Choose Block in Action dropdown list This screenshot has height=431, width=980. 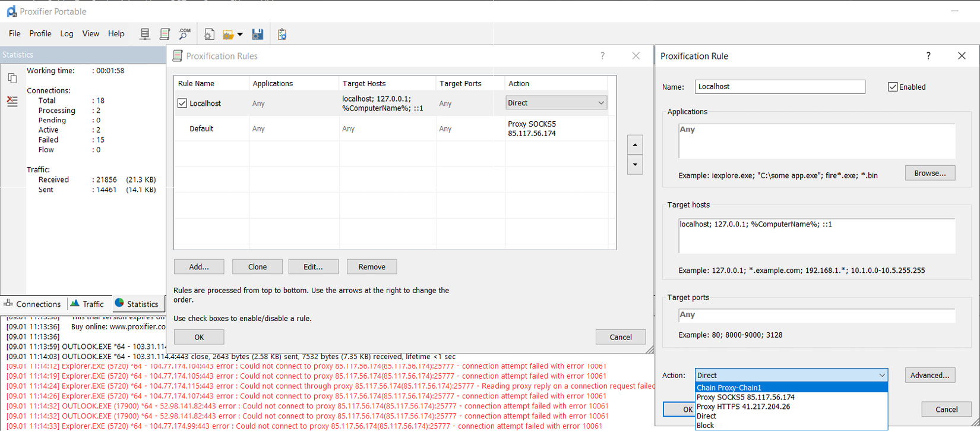pos(791,425)
